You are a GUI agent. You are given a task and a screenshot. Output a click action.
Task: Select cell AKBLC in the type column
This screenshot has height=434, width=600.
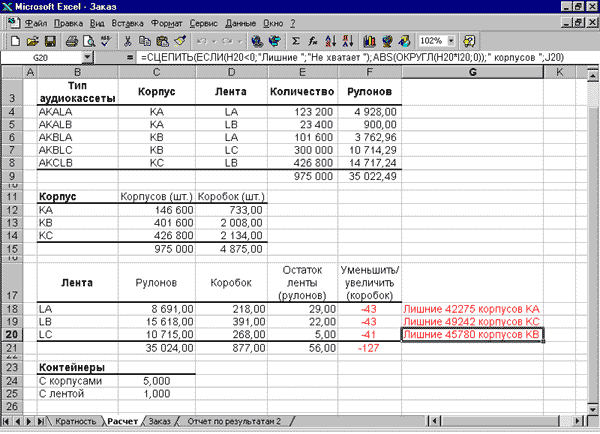78,150
